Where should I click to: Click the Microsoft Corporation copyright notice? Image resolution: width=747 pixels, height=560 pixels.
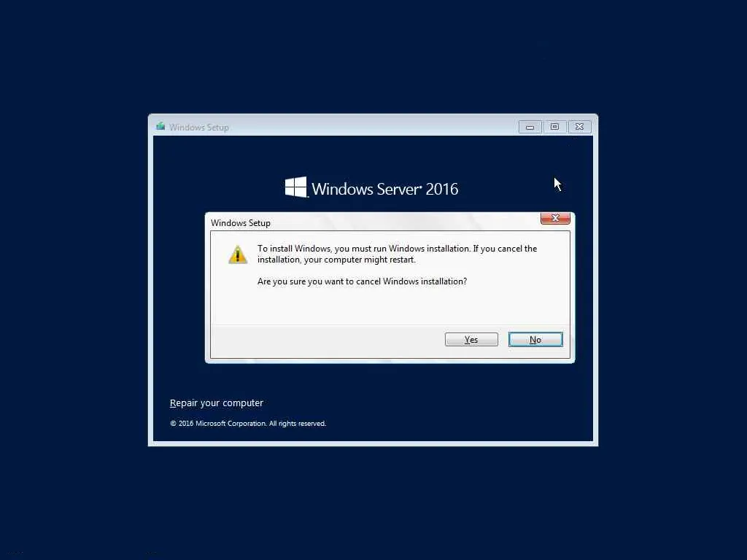248,424
